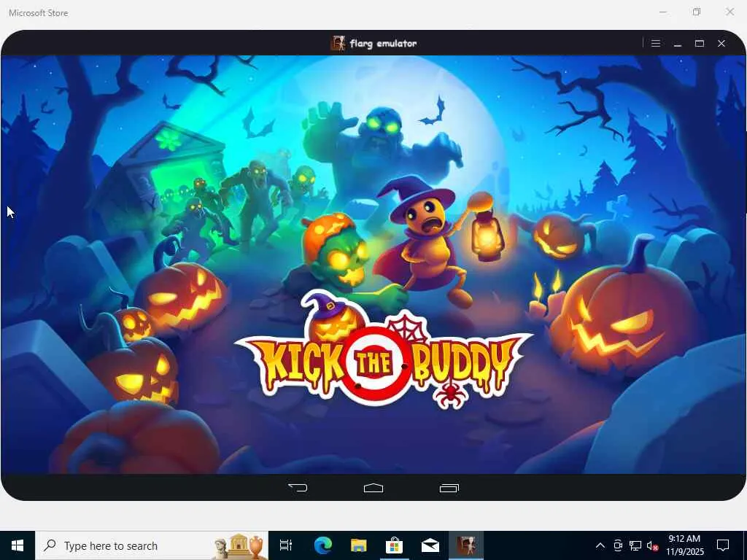Open Task View on the taskbar
This screenshot has width=747, height=560.
(x=286, y=545)
